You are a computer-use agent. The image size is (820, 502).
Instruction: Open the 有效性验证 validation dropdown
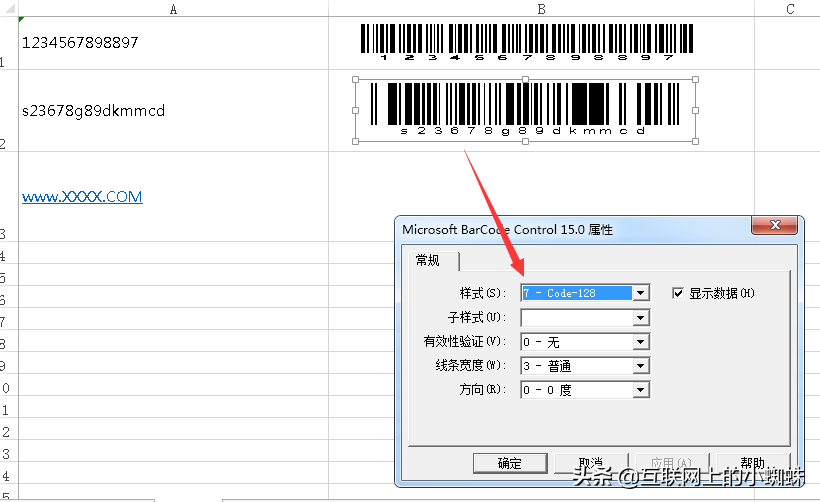tap(641, 342)
